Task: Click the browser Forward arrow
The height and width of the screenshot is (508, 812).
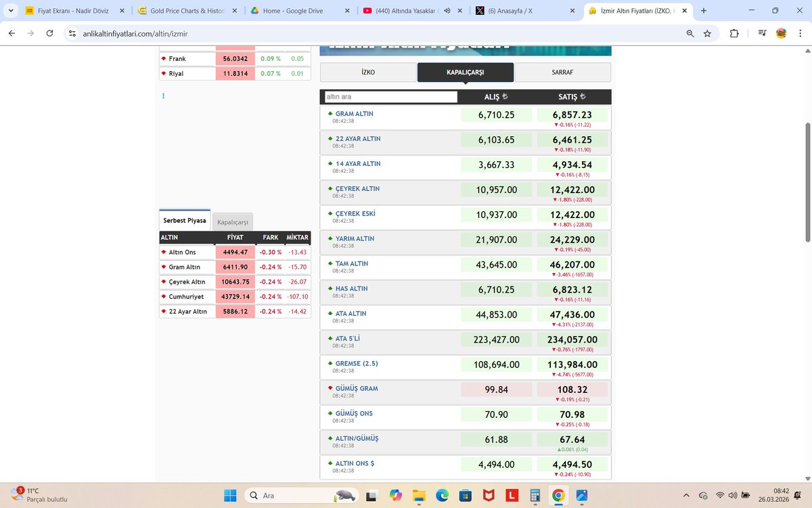Action: point(31,33)
